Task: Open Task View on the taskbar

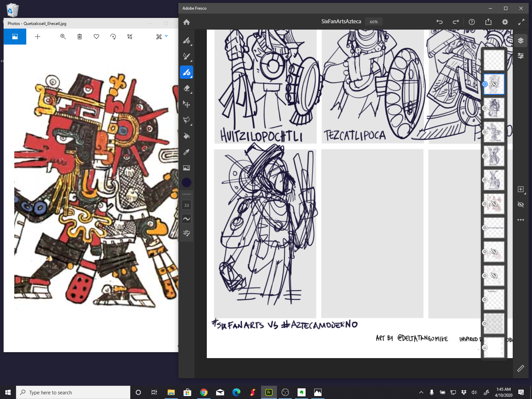Action: click(154, 392)
